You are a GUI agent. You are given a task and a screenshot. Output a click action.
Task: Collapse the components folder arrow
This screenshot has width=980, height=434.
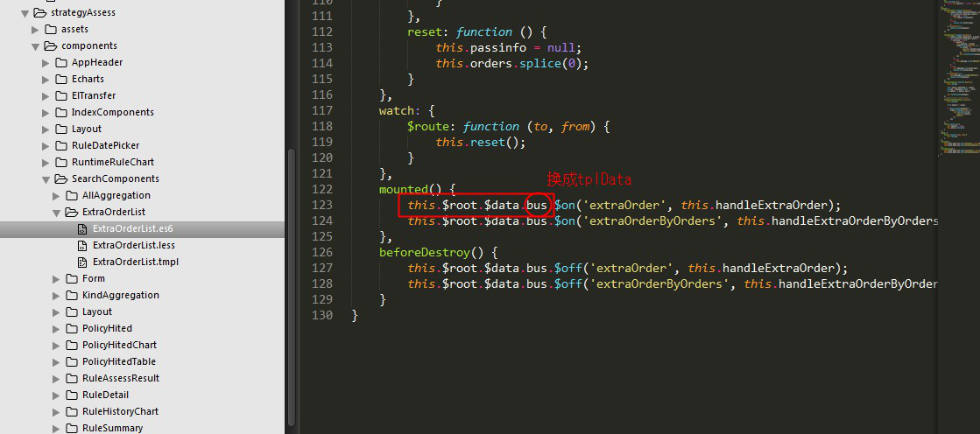point(36,45)
